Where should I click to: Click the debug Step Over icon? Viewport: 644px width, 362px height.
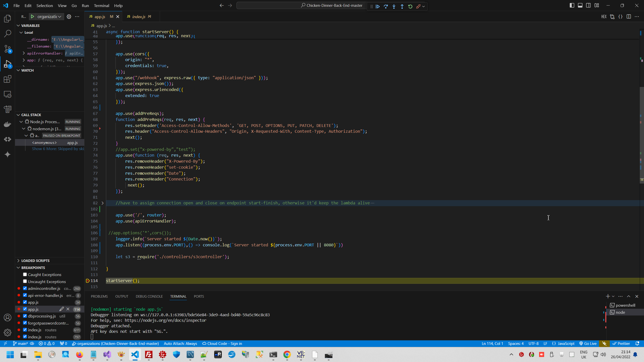(x=386, y=7)
